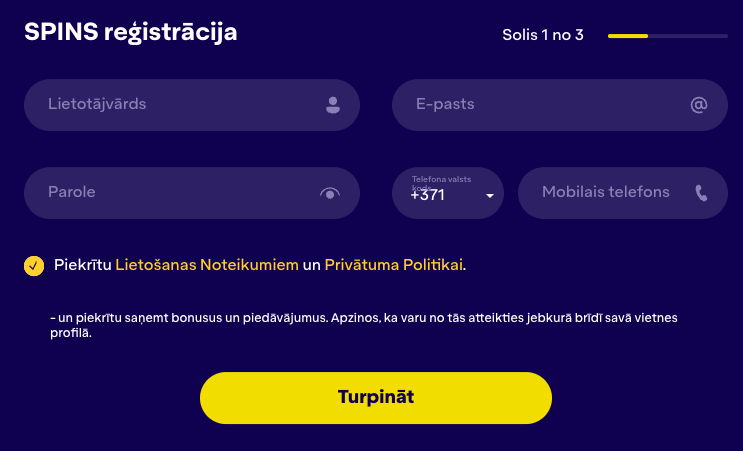Click the Turpināt button
This screenshot has width=743, height=451.
376,397
